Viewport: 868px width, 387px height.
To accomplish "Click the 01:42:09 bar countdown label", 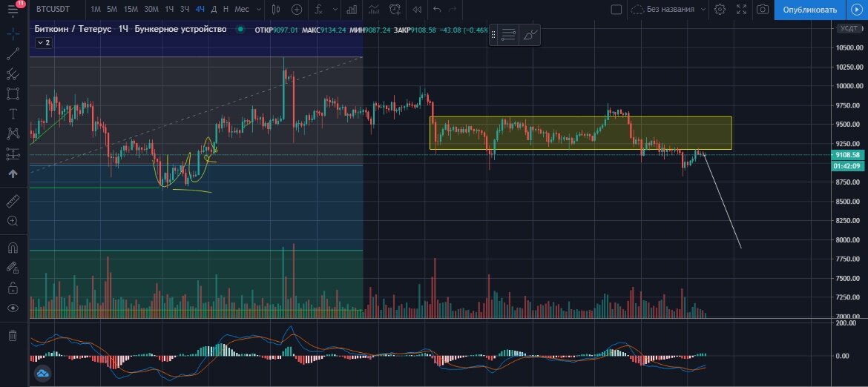I will [x=847, y=166].
